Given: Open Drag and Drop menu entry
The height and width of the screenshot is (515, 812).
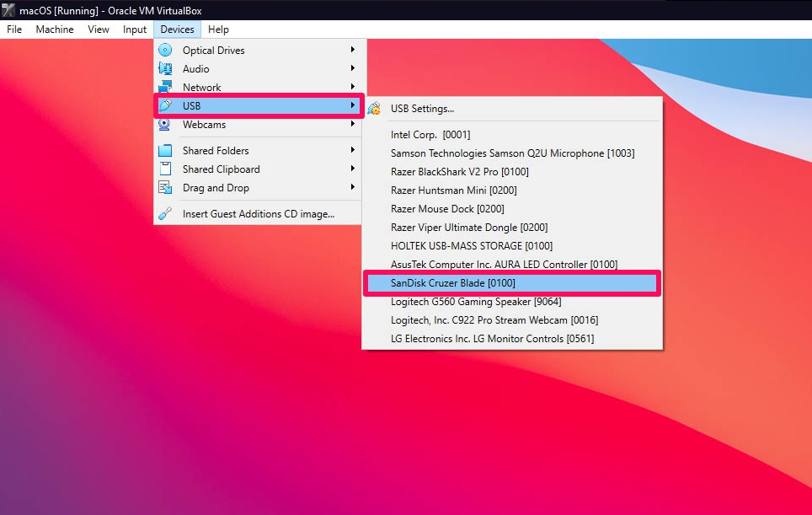Looking at the screenshot, I should tap(258, 188).
